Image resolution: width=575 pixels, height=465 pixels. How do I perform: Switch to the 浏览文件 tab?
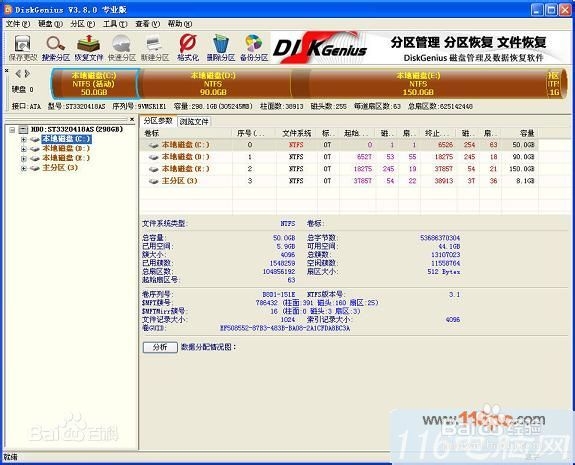click(194, 122)
